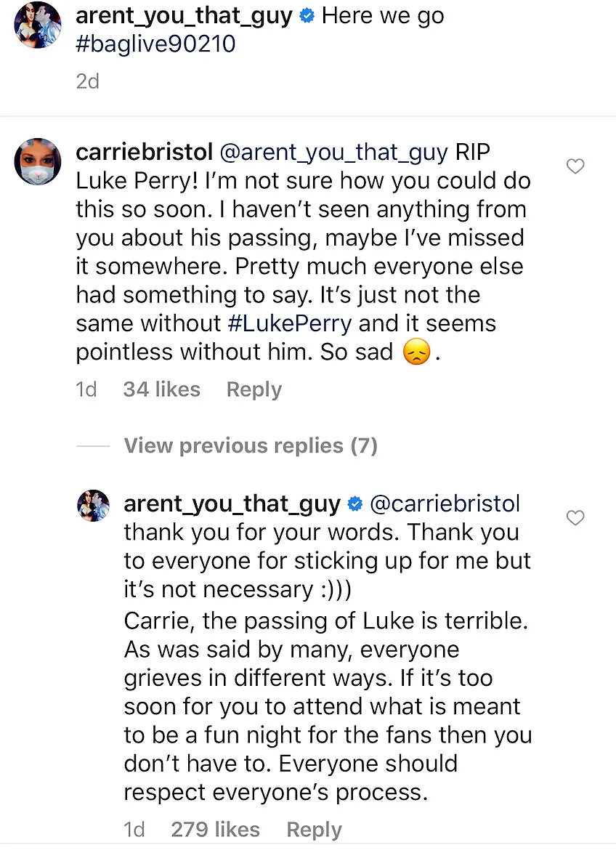This screenshot has height=853, width=616.
Task: Click the 2d timestamp on the post
Action: [x=87, y=81]
